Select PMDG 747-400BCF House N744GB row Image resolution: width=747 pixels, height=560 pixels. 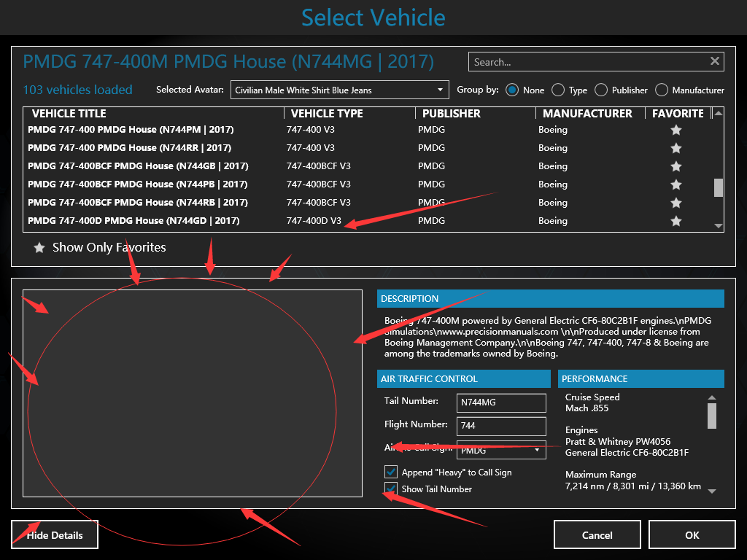(368, 166)
